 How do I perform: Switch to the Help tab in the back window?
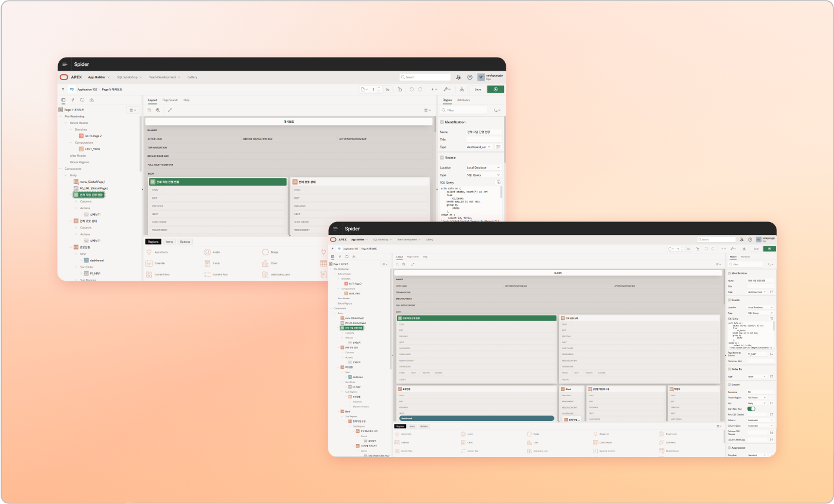point(186,100)
